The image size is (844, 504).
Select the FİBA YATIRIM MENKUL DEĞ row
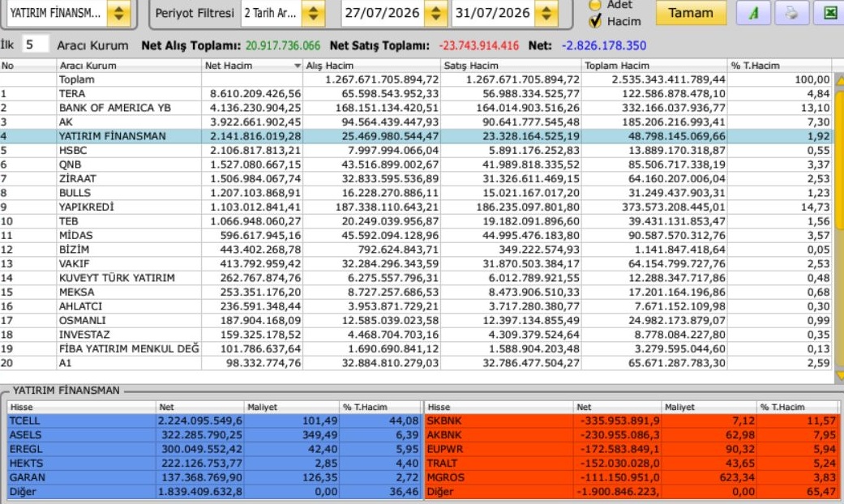pyautogui.click(x=416, y=348)
